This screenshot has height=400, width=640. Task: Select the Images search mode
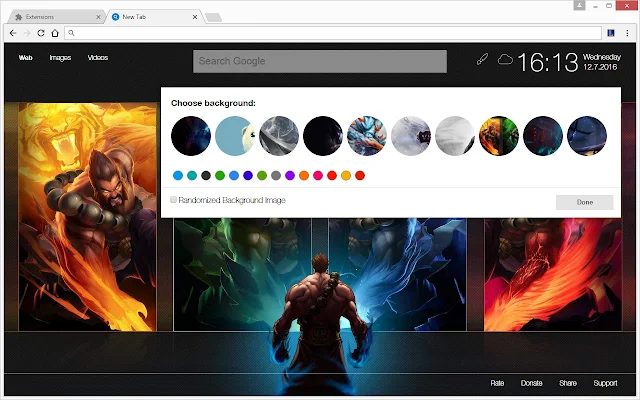pos(60,58)
